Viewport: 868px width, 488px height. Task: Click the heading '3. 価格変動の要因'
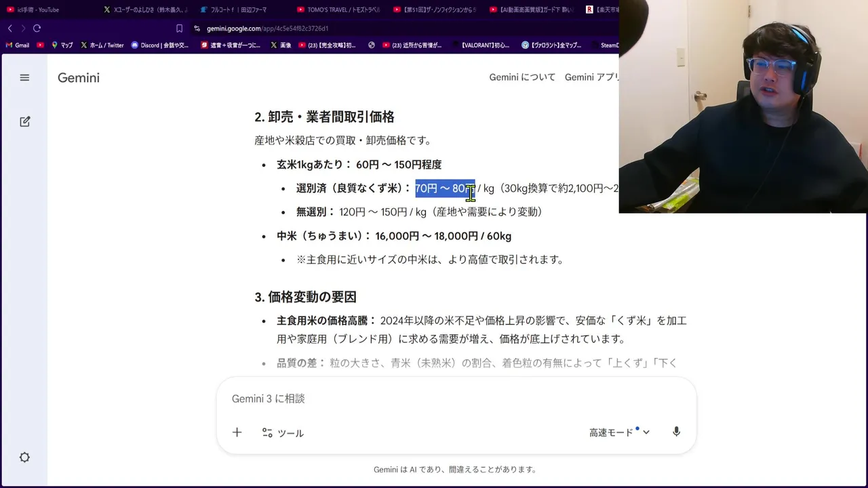tap(305, 297)
